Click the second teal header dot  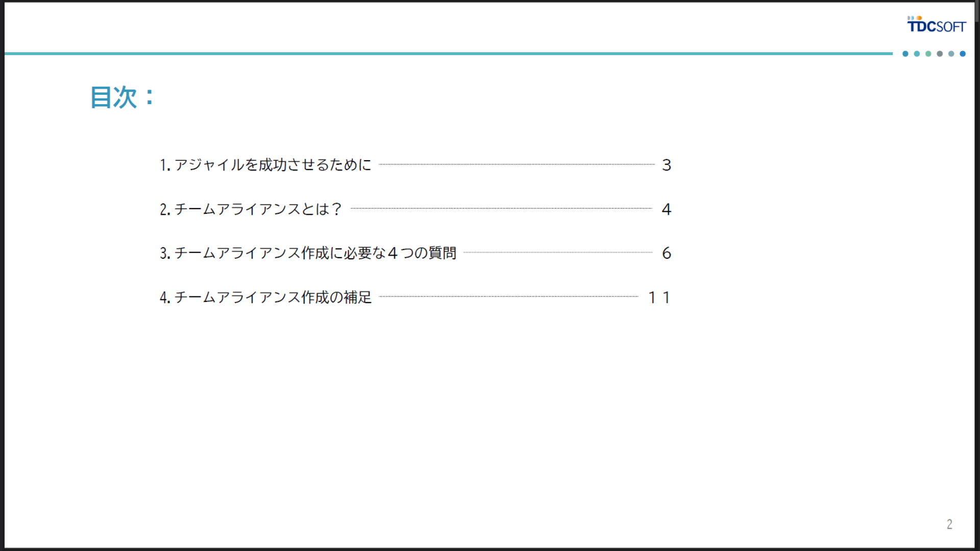[917, 54]
